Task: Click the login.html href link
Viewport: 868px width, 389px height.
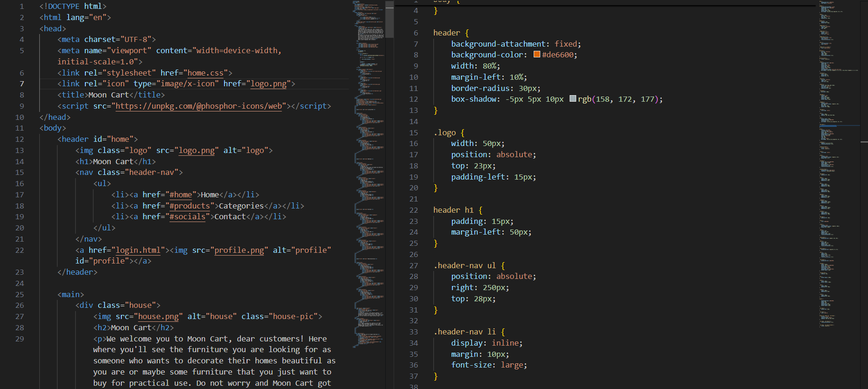Action: 138,250
